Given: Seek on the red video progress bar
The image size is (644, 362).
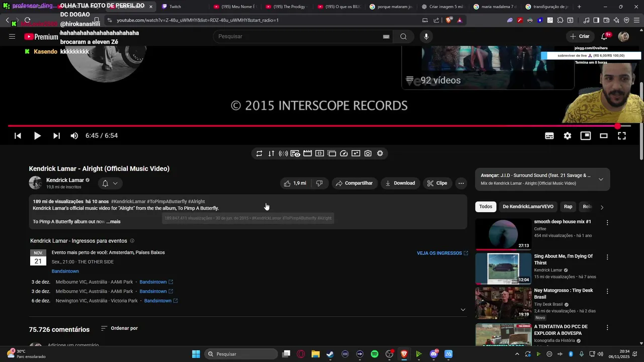Looking at the screenshot, I should 319,126.
